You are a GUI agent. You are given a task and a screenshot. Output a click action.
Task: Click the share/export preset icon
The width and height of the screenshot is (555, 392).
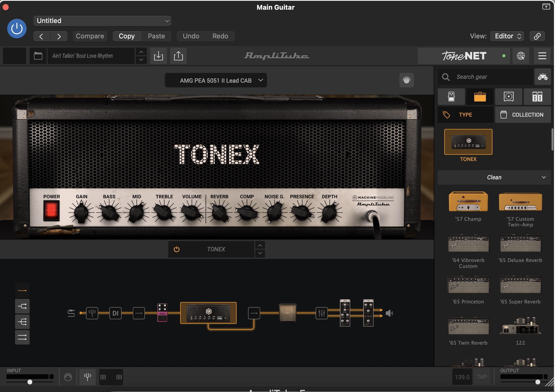point(178,56)
